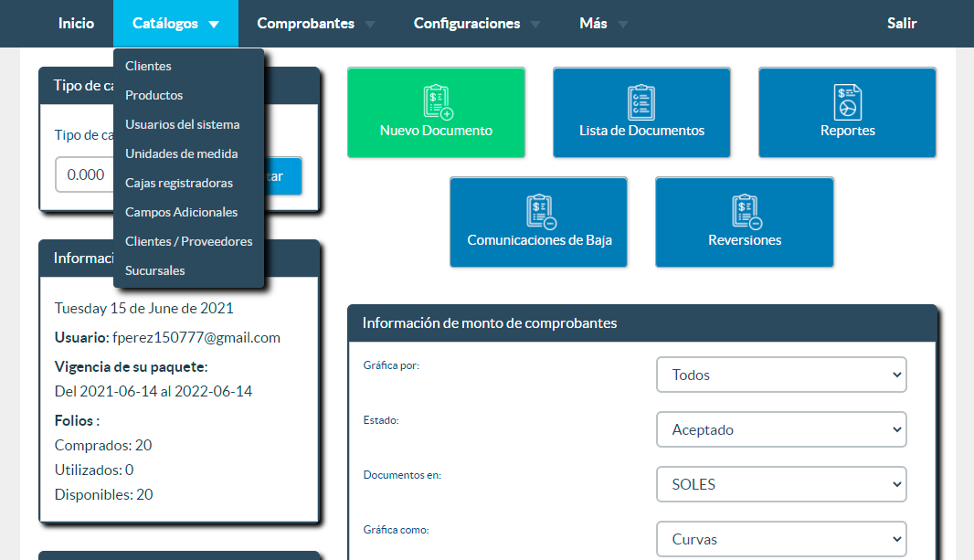Image resolution: width=974 pixels, height=560 pixels.
Task: Collapse the Catálogos menu
Action: point(175,24)
